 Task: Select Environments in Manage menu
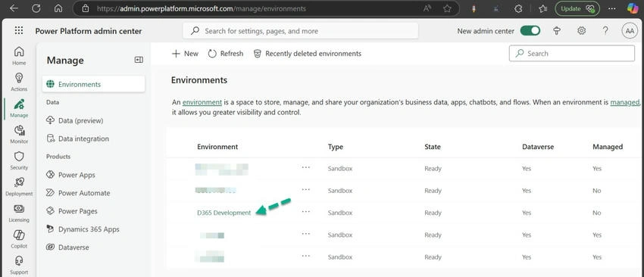(x=94, y=84)
